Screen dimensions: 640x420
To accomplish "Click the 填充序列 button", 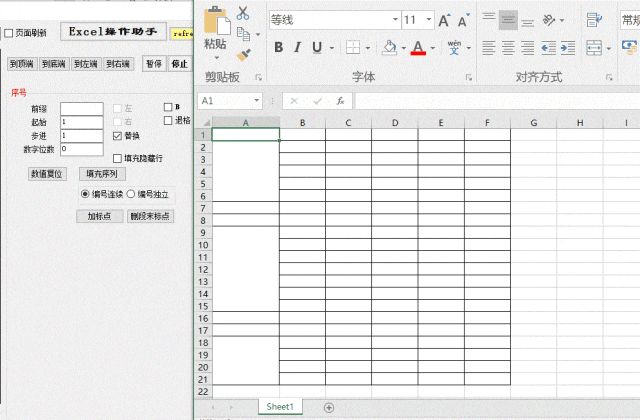I will tap(102, 174).
